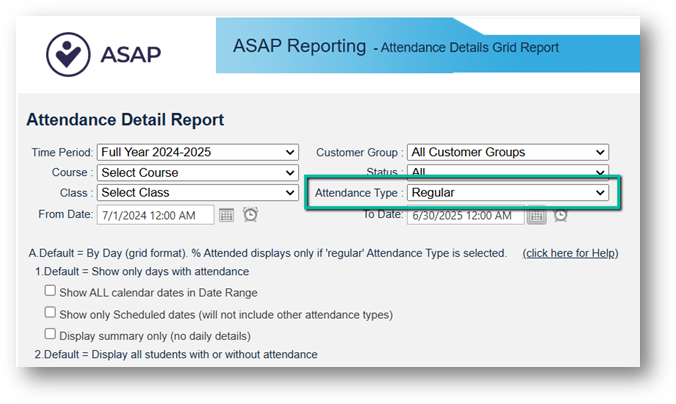This screenshot has height=404, width=676.
Task: Open the Attendance Type dropdown set to Regular
Action: (508, 192)
